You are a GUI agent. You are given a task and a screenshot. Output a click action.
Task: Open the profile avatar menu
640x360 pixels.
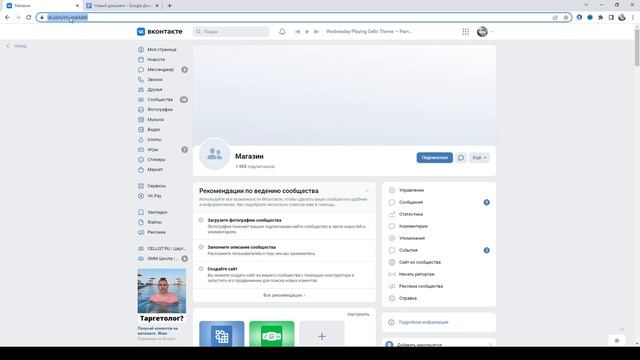click(x=484, y=31)
